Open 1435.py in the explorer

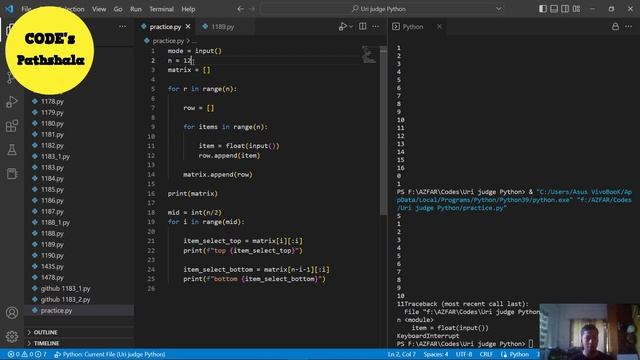(x=80, y=267)
